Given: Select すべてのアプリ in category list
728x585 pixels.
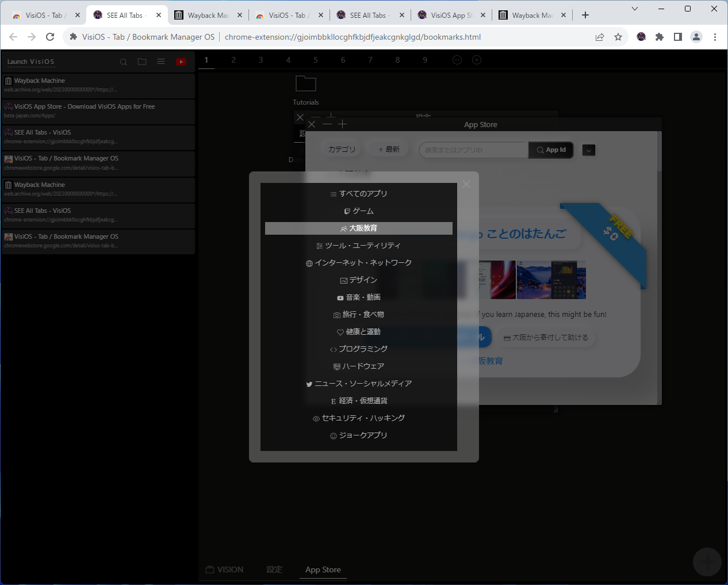Looking at the screenshot, I should (x=359, y=194).
